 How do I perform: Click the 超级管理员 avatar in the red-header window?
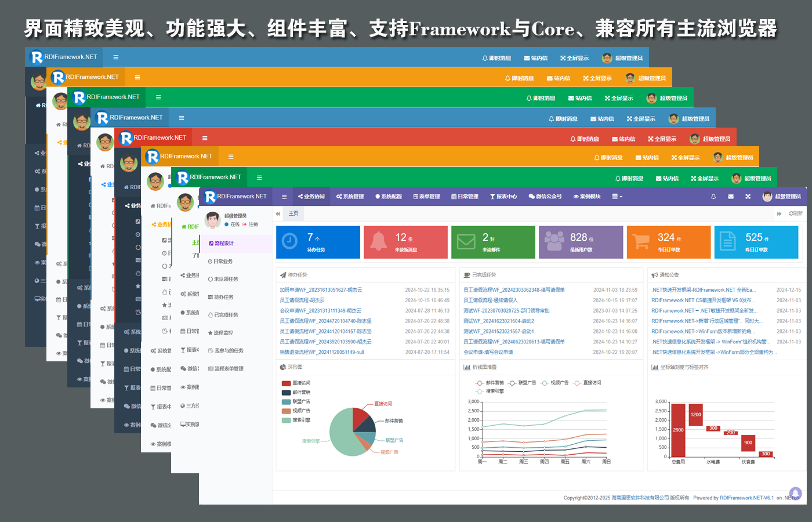click(695, 139)
